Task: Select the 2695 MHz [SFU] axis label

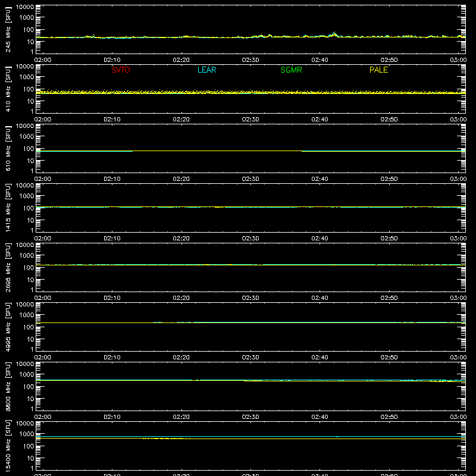Action: pos(8,267)
